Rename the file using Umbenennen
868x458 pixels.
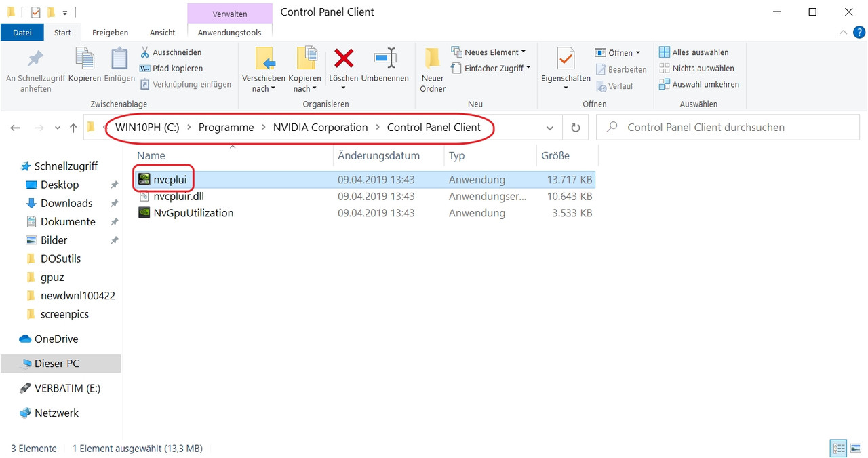click(385, 65)
